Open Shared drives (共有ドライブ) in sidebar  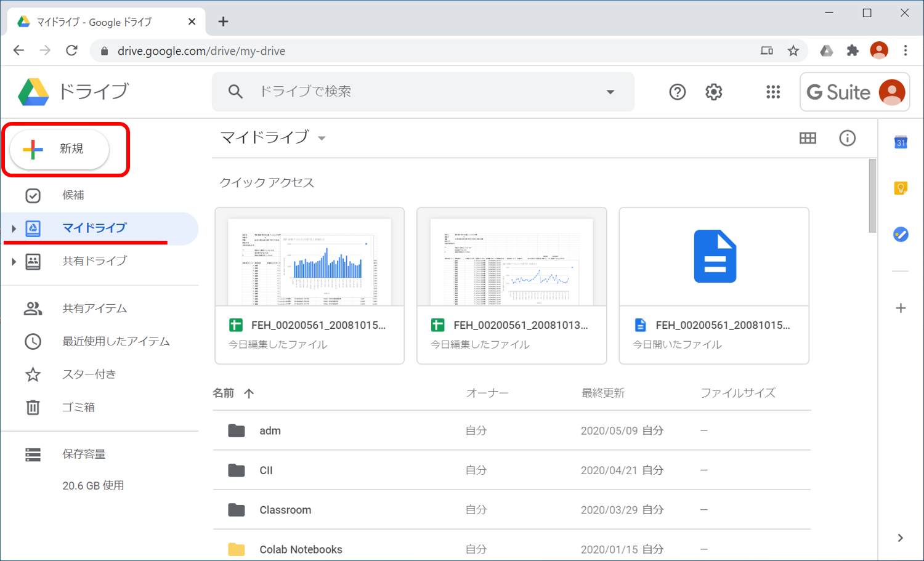[94, 261]
